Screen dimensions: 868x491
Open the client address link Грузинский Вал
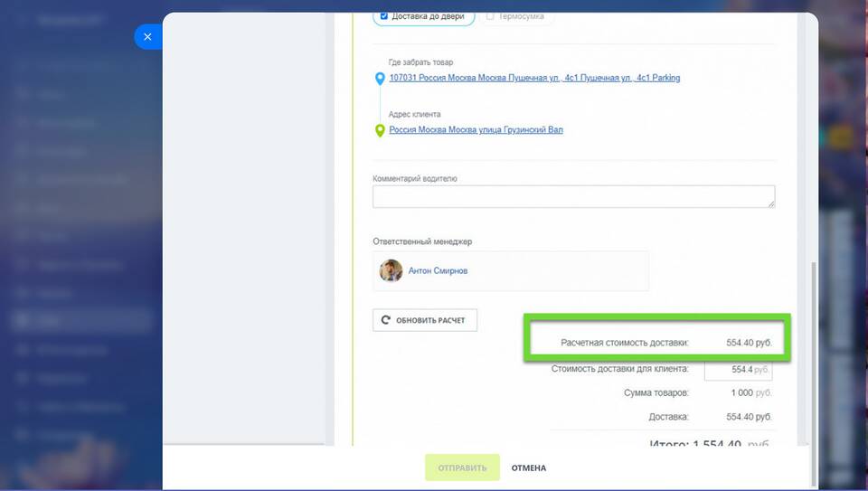pos(476,130)
